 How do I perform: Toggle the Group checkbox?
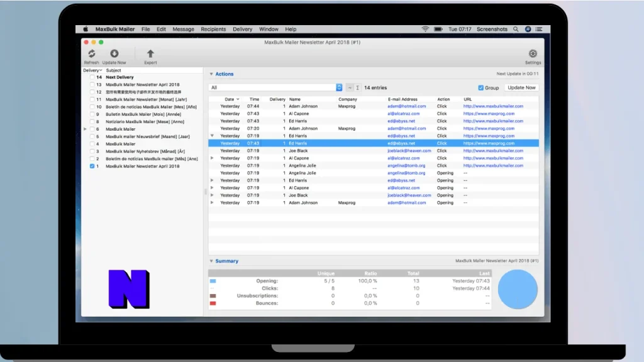(x=480, y=88)
